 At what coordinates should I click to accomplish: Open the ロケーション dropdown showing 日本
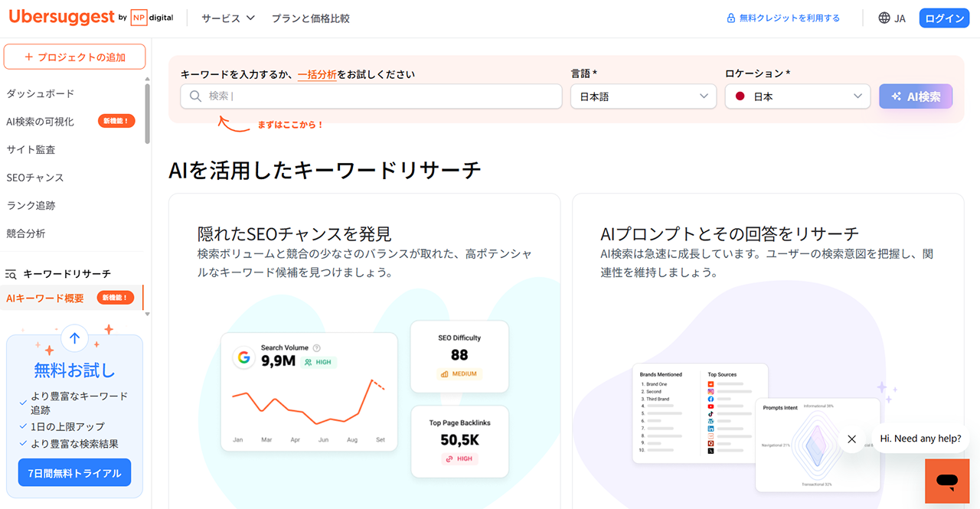[x=797, y=96]
